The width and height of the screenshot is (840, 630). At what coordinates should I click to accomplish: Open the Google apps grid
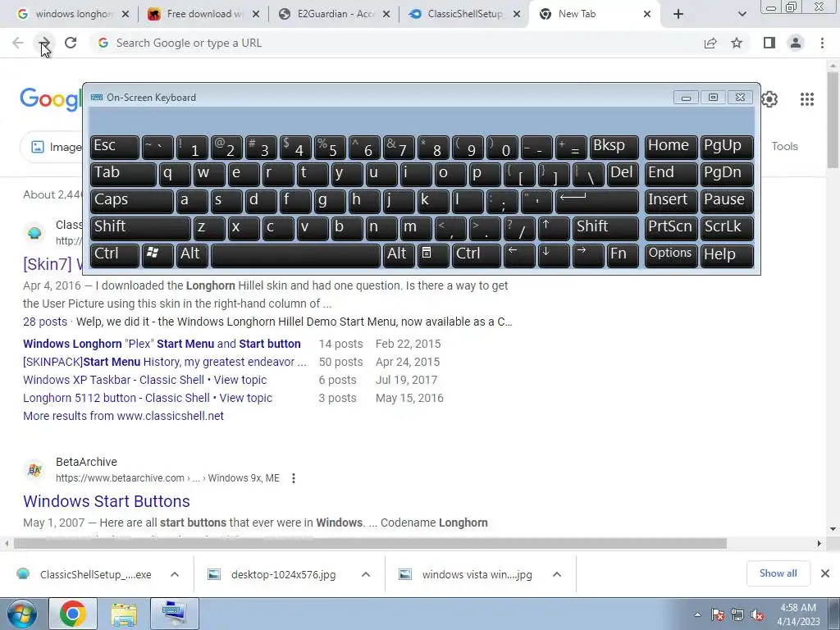coord(807,99)
